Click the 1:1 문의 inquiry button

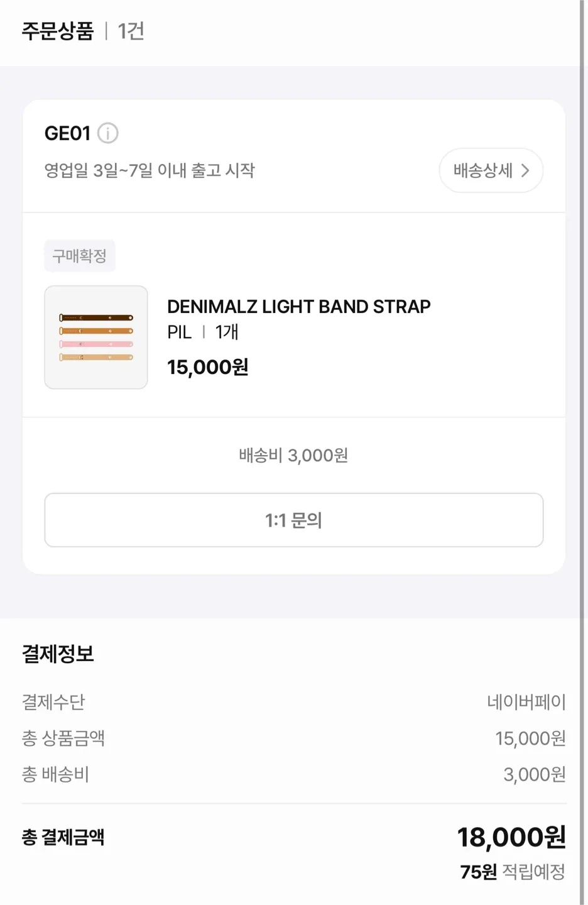pos(293,520)
